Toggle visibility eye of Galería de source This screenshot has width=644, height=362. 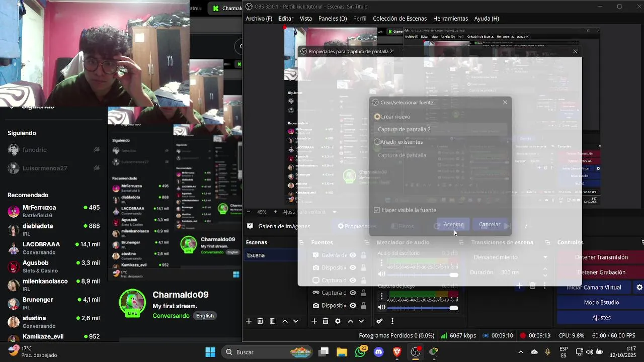pos(353,255)
